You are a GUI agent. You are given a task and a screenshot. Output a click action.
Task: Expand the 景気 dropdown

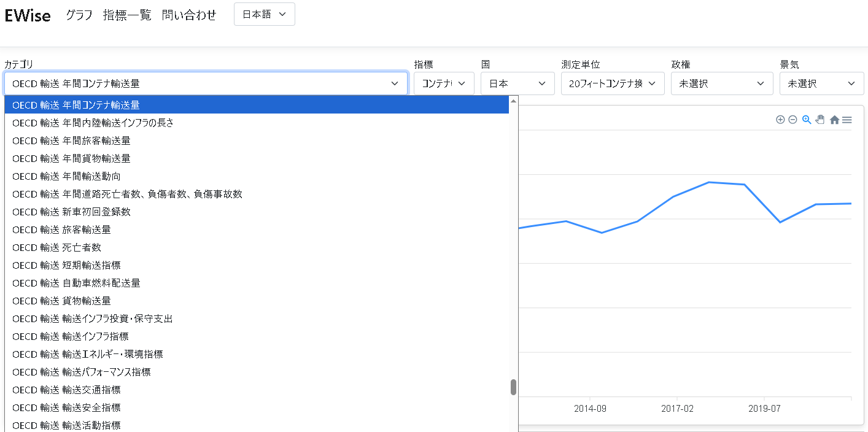pyautogui.click(x=821, y=83)
